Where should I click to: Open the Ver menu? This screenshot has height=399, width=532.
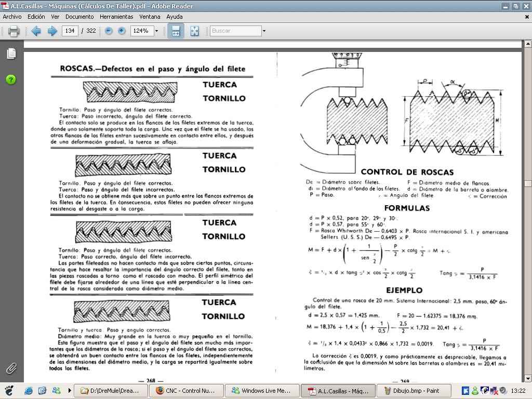55,17
